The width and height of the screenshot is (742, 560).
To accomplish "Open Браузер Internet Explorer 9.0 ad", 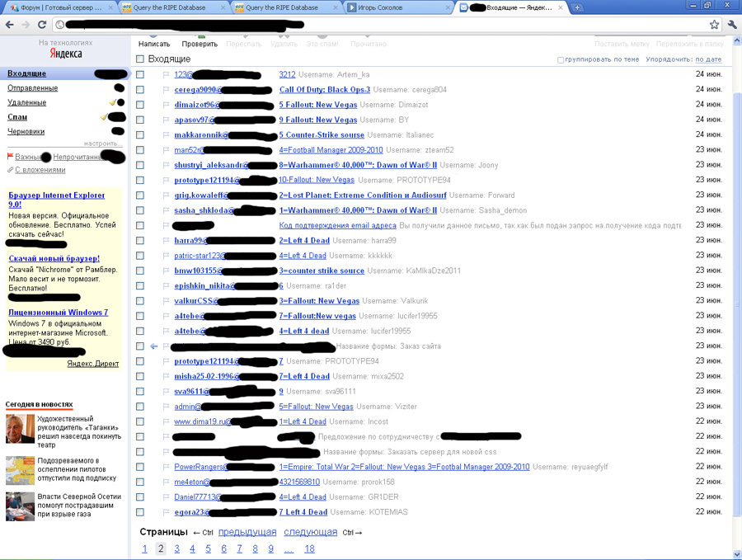I will pyautogui.click(x=56, y=200).
